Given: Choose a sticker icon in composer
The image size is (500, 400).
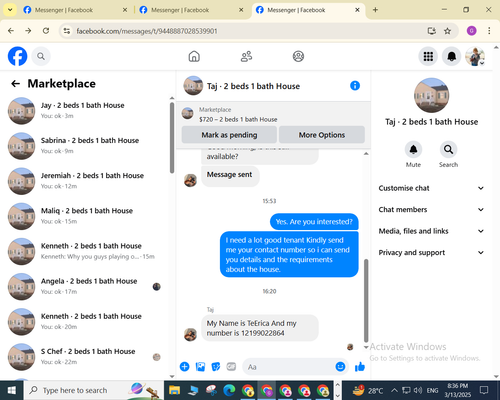Looking at the screenshot, I should coord(216,367).
